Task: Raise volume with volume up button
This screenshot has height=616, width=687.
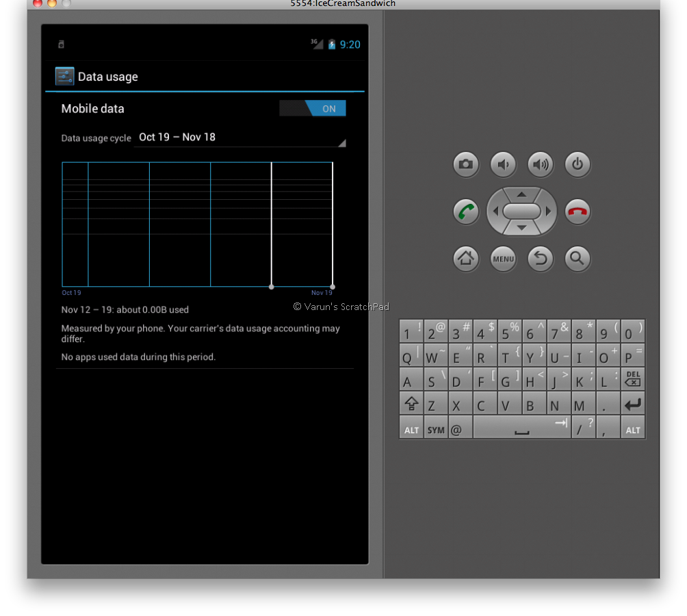Action: pos(540,165)
